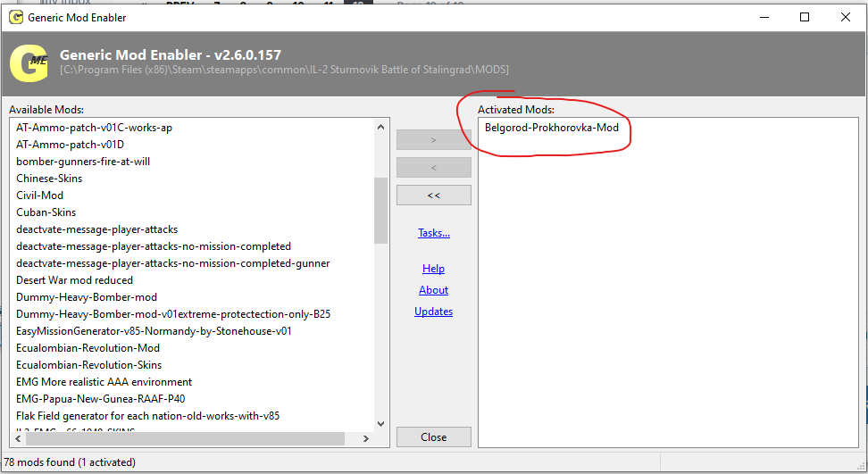Viewport: 868px width, 474px height.
Task: Select Dummy-Heavy-Bomber extreme-protection-only-B25 mod
Action: pyautogui.click(x=173, y=314)
